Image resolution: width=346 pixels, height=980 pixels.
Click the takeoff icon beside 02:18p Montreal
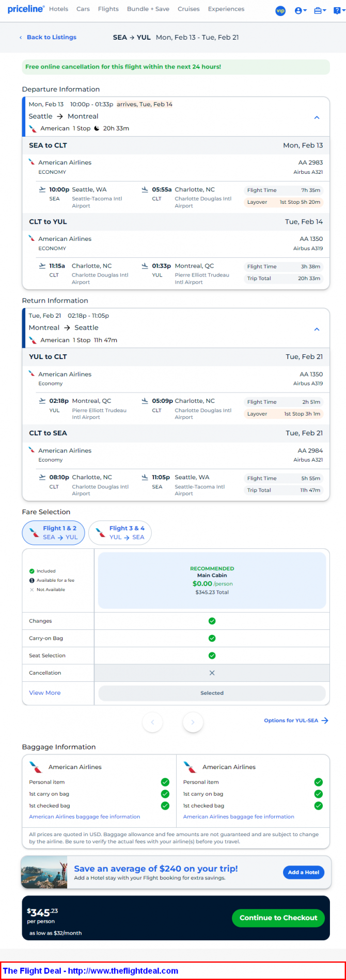point(42,401)
